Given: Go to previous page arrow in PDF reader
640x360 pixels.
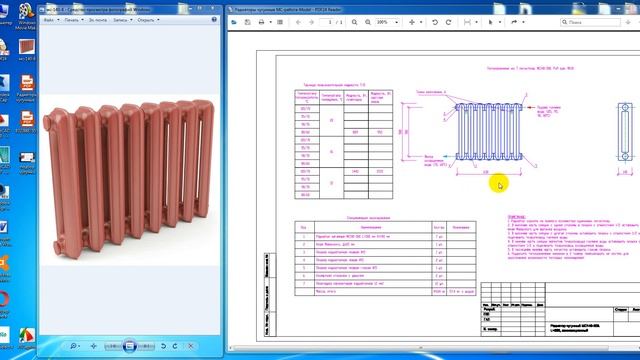Looking at the screenshot, I should 298,22.
